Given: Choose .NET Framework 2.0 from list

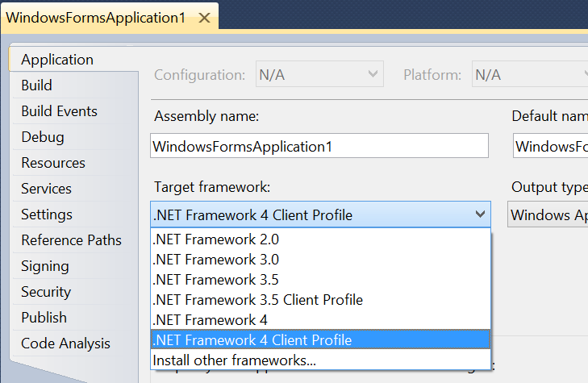Looking at the screenshot, I should click(321, 239).
